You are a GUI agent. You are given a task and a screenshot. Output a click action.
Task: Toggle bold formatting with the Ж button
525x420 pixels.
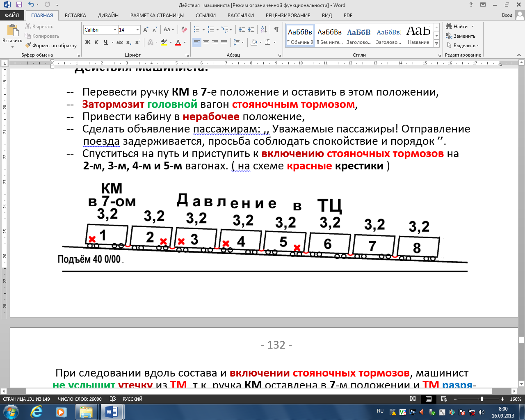pyautogui.click(x=88, y=42)
